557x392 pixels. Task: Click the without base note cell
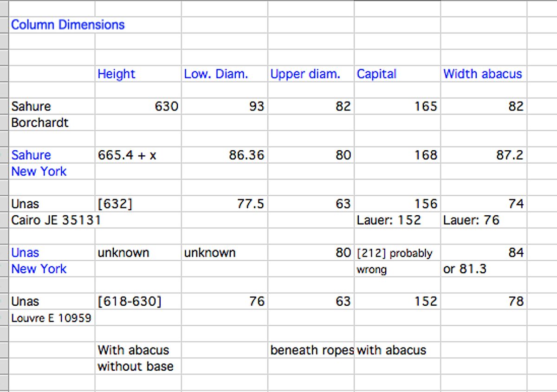coord(135,367)
